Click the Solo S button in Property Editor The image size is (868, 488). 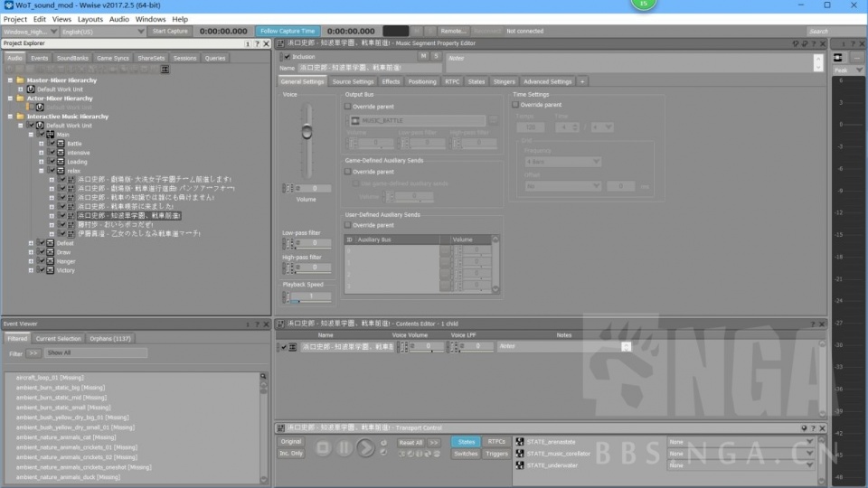[x=436, y=56]
